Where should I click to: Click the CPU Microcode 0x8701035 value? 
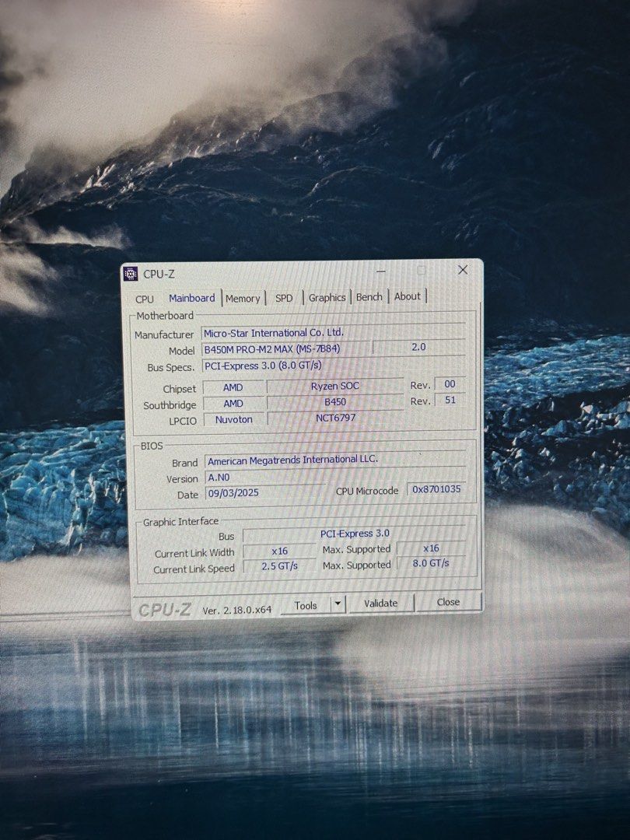(x=436, y=489)
